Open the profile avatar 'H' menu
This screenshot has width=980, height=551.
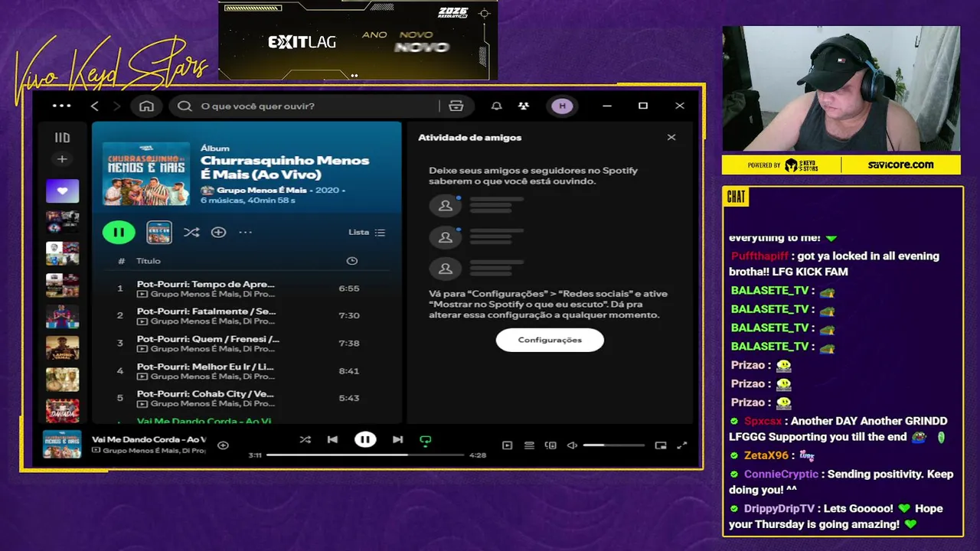[563, 106]
